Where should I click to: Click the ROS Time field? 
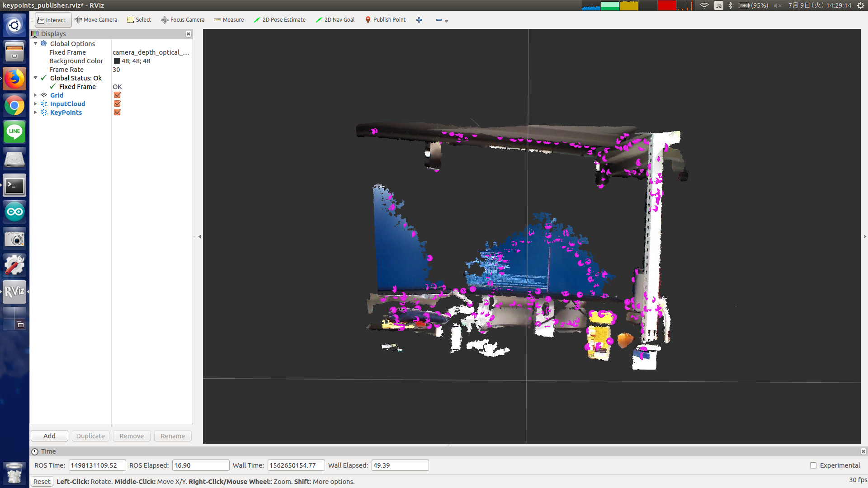tap(97, 465)
